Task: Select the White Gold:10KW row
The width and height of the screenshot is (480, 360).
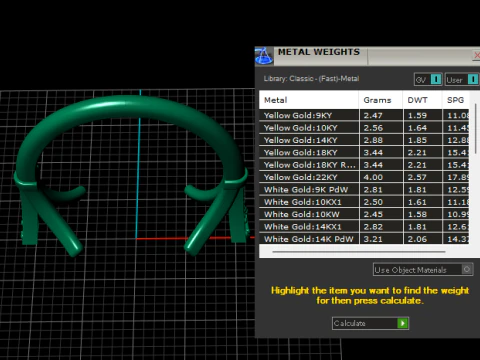Action: [x=364, y=214]
